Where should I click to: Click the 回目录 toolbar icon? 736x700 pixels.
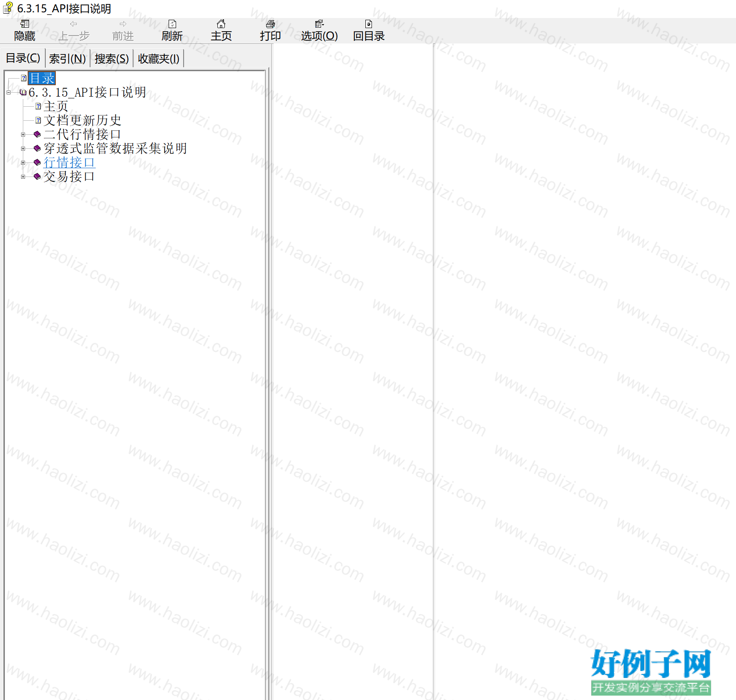(x=368, y=24)
